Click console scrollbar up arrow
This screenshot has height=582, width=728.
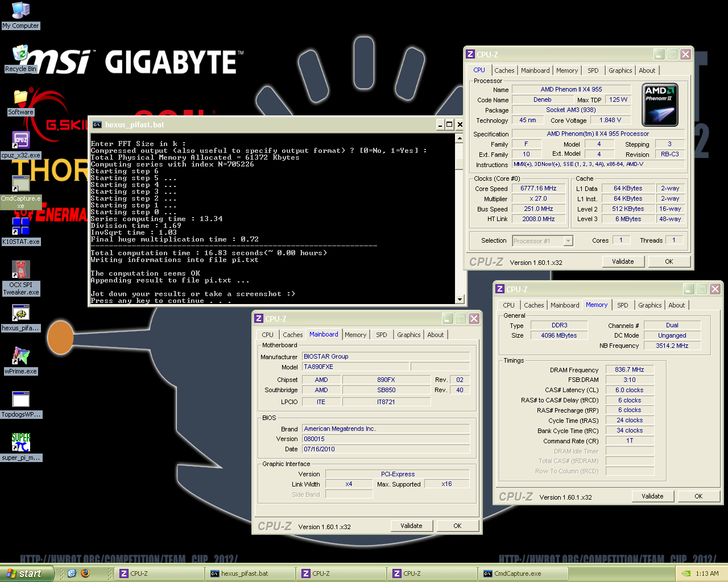click(x=460, y=138)
